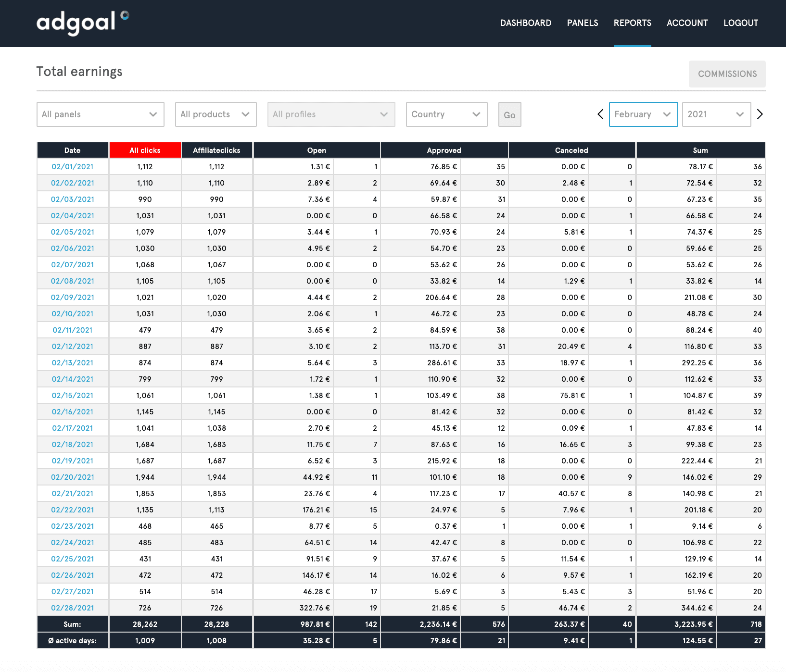Open the 02/13/2021 date link
786x672 pixels.
pos(73,363)
